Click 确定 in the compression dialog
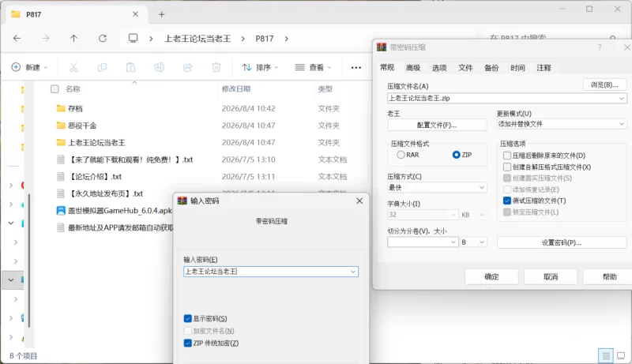Screen dimensions: 632x364 pos(491,276)
